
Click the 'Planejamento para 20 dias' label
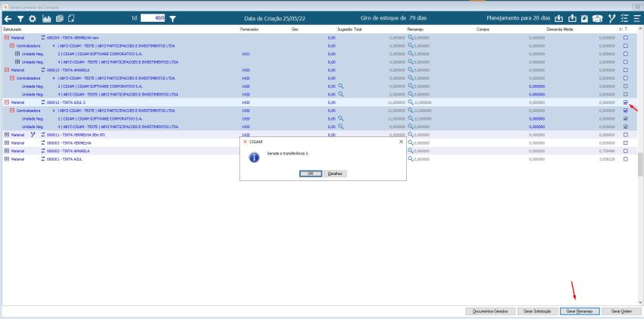(x=518, y=18)
